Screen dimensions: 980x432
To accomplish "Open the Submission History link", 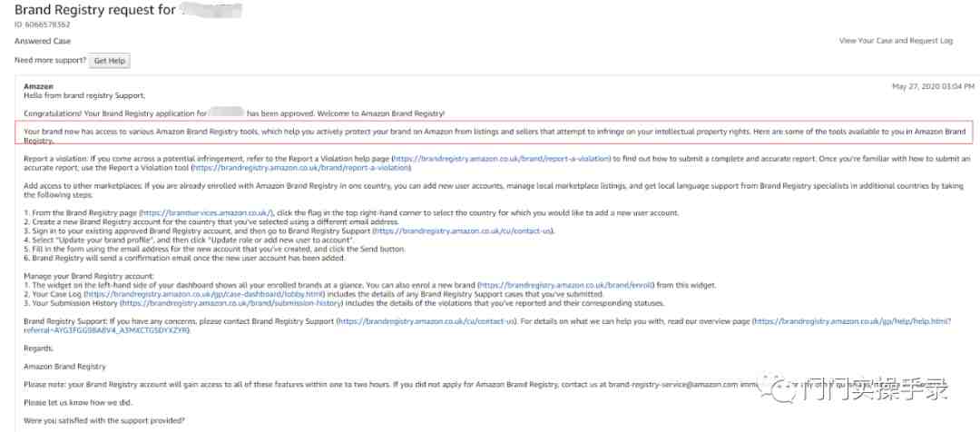I will click(231, 303).
